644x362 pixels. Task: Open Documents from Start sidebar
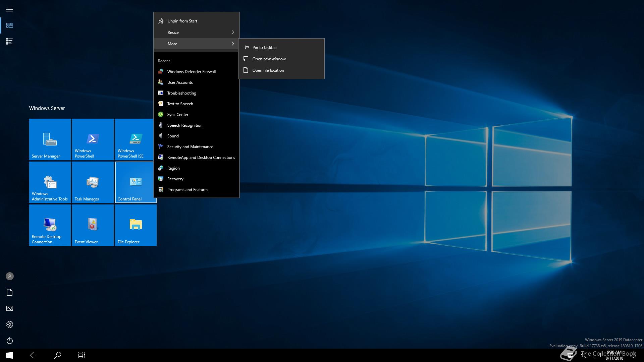tap(10, 292)
